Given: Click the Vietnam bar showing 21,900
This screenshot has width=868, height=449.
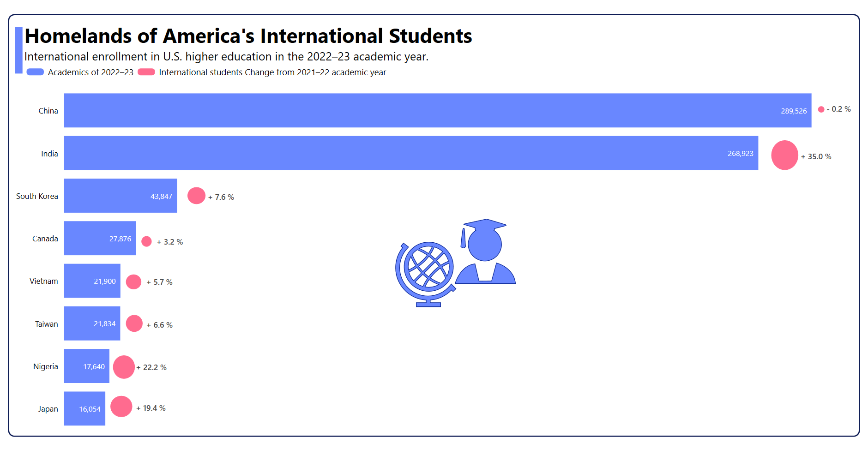Looking at the screenshot, I should (x=92, y=281).
